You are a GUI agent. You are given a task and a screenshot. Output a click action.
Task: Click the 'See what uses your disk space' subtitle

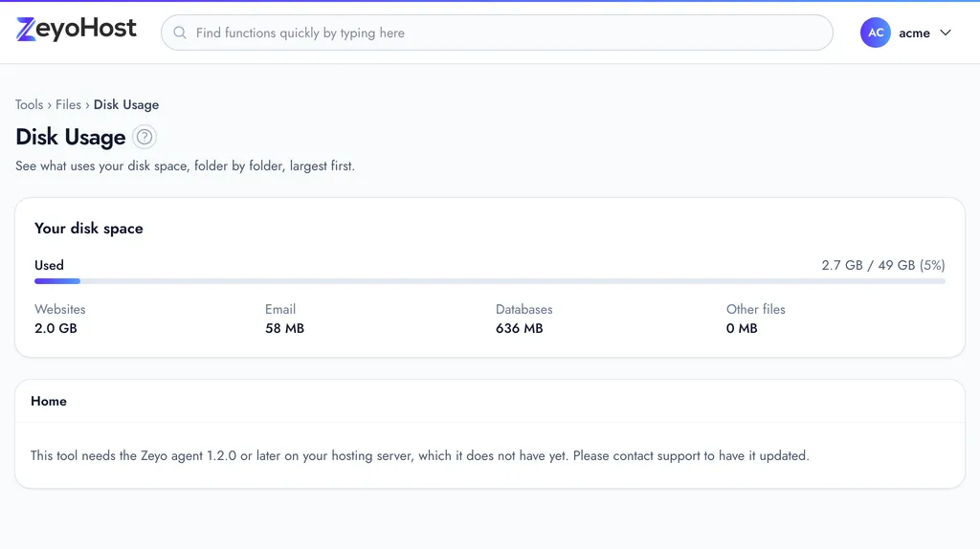coord(185,166)
